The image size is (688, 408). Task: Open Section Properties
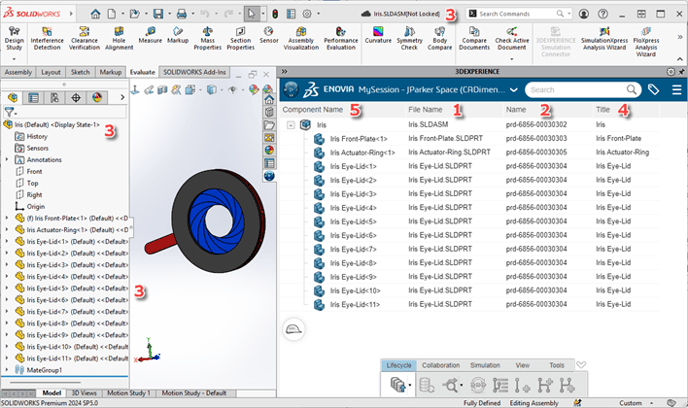240,38
